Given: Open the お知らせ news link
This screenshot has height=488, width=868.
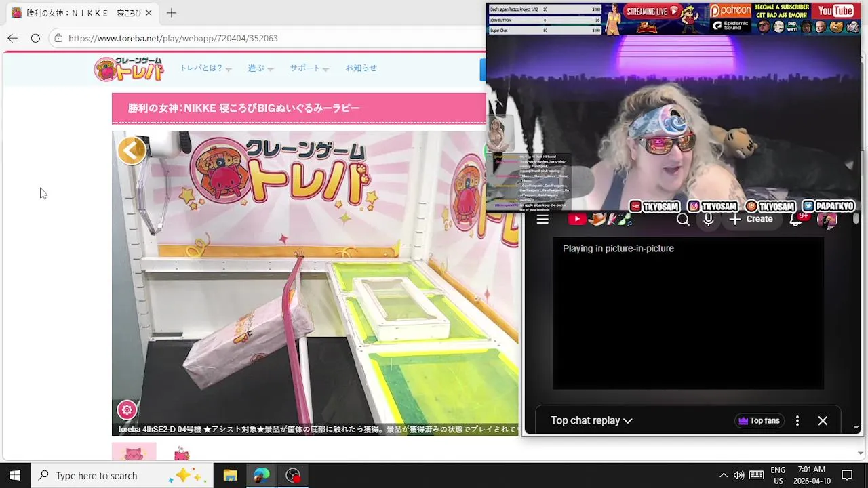Looking at the screenshot, I should pos(361,68).
